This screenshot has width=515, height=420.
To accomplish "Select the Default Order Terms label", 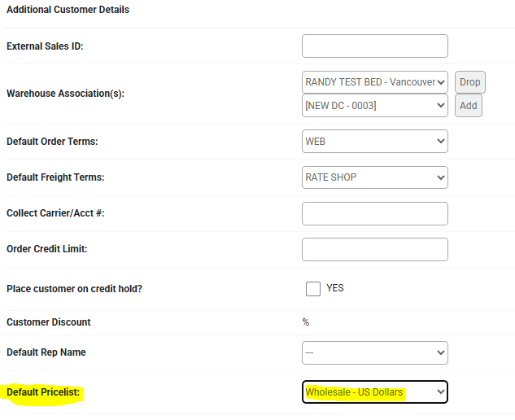I will (52, 142).
